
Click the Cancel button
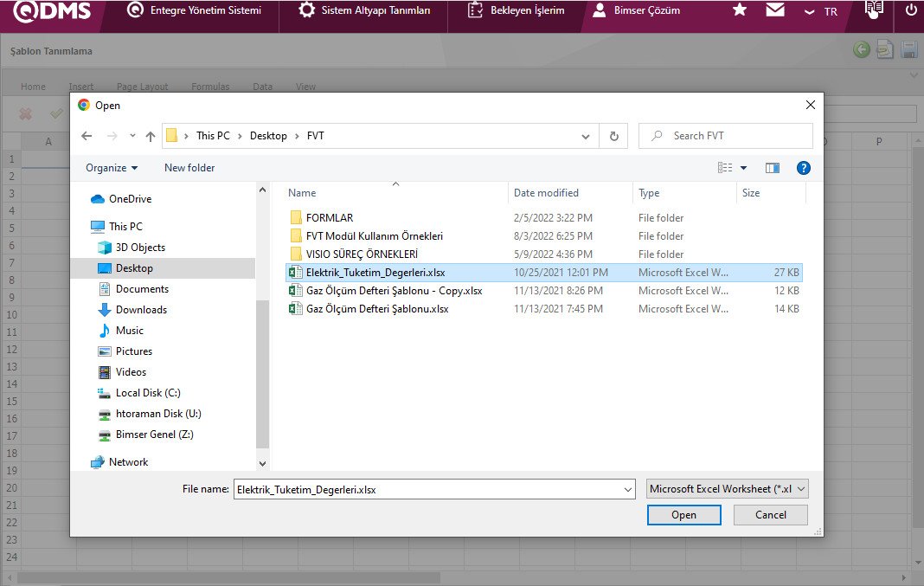click(770, 515)
